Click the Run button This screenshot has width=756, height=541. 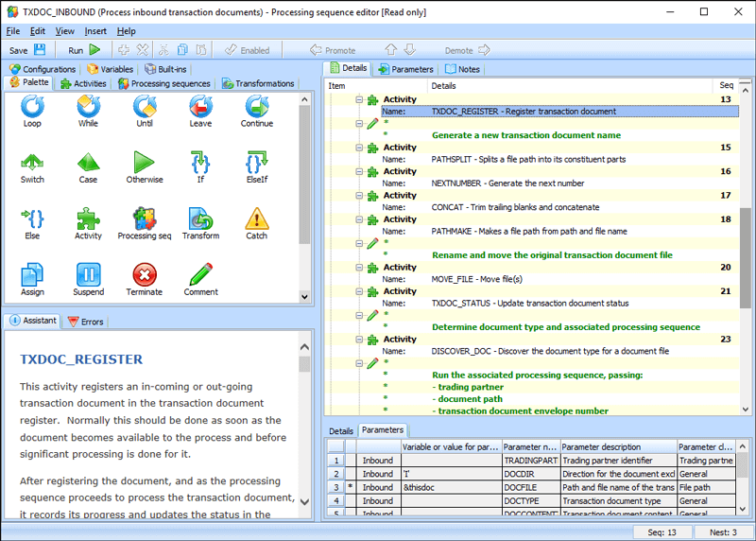84,50
